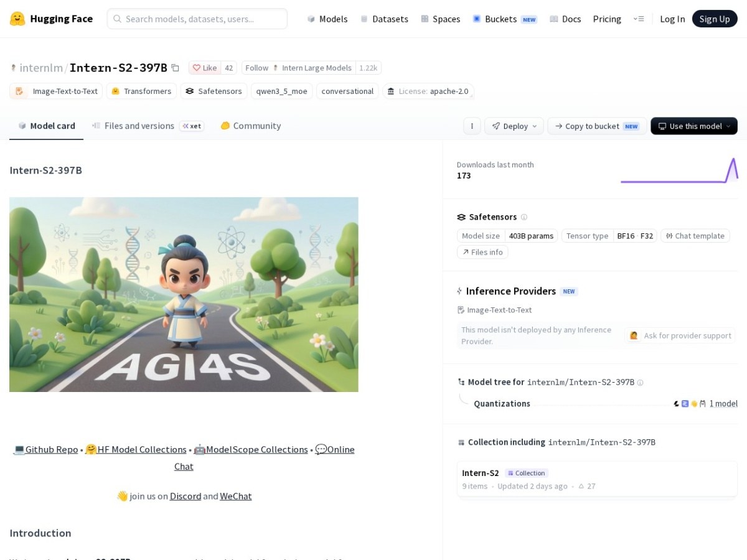Expand the Use this model dropdown

click(x=694, y=126)
